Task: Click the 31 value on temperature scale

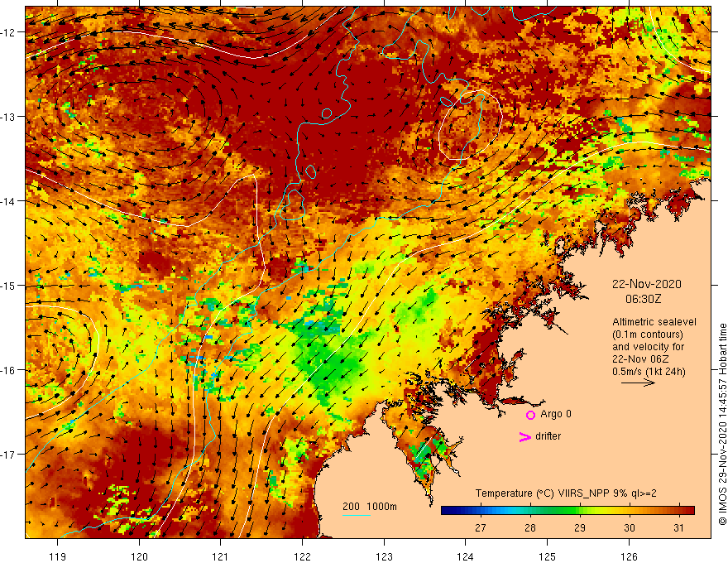Action: point(679,527)
